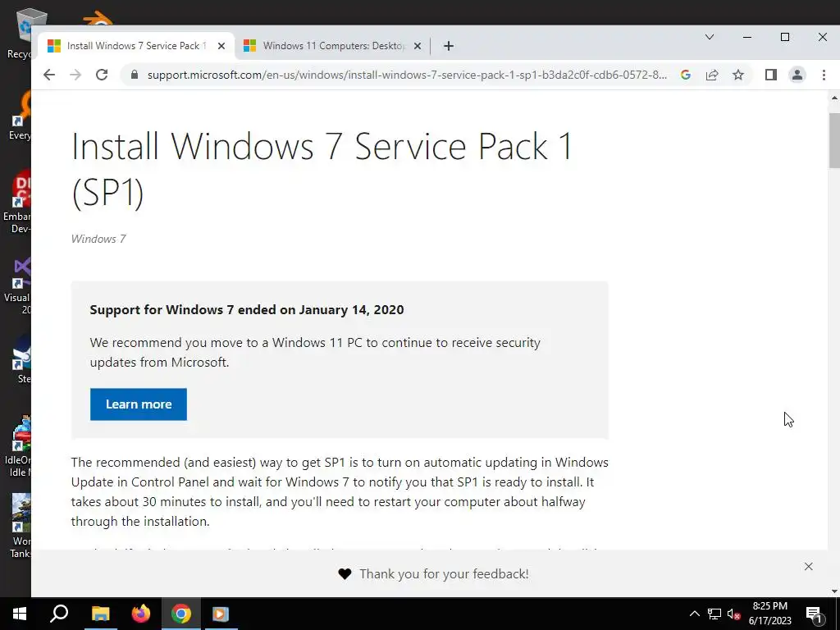Open Chrome's three-dot menu
840x630 pixels.
pyautogui.click(x=824, y=75)
